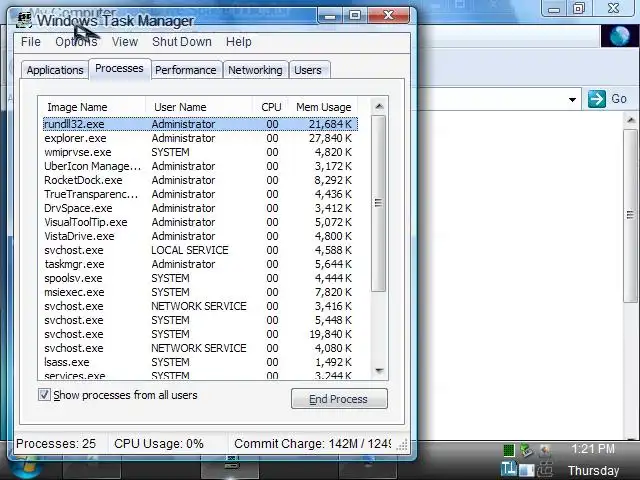The image size is (640, 480).
Task: Select svchost.exe using 19,840 K memory
Action: point(200,334)
